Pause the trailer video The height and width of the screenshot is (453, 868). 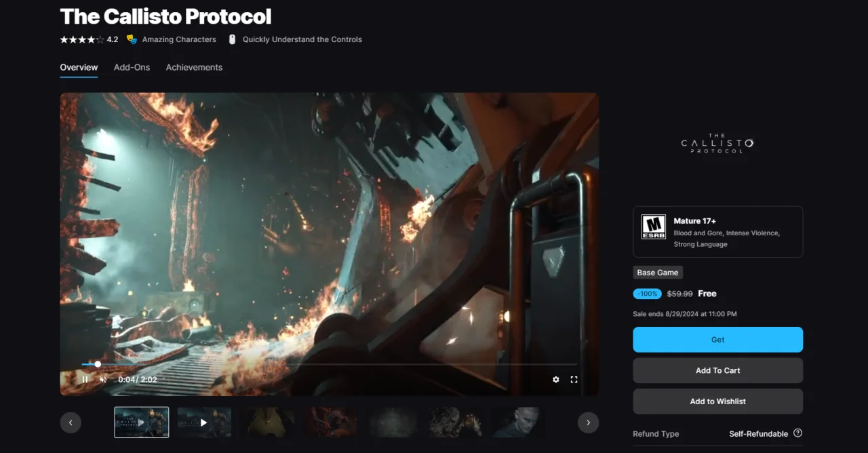pos(85,380)
